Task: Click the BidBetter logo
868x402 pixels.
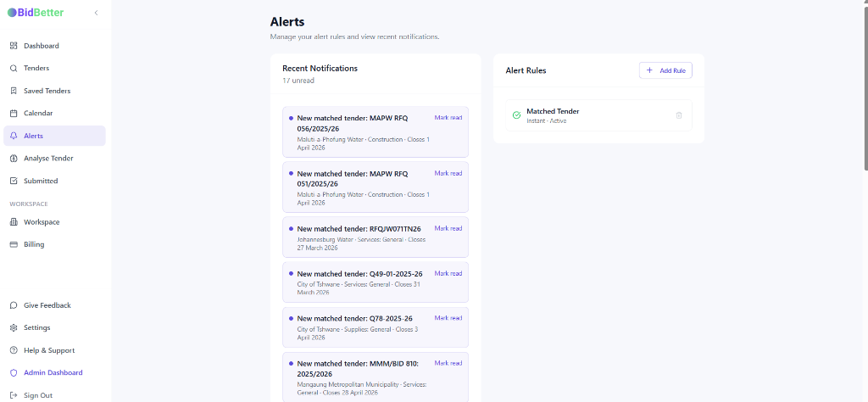Action: point(36,12)
